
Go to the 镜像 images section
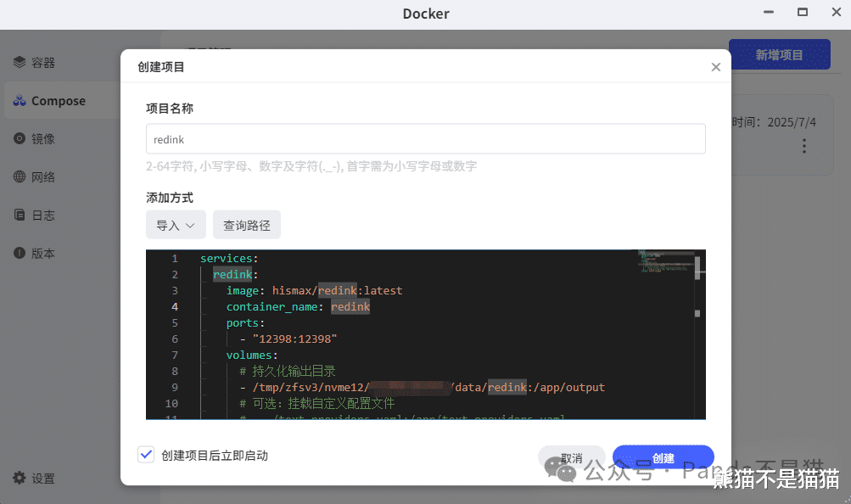pos(43,139)
